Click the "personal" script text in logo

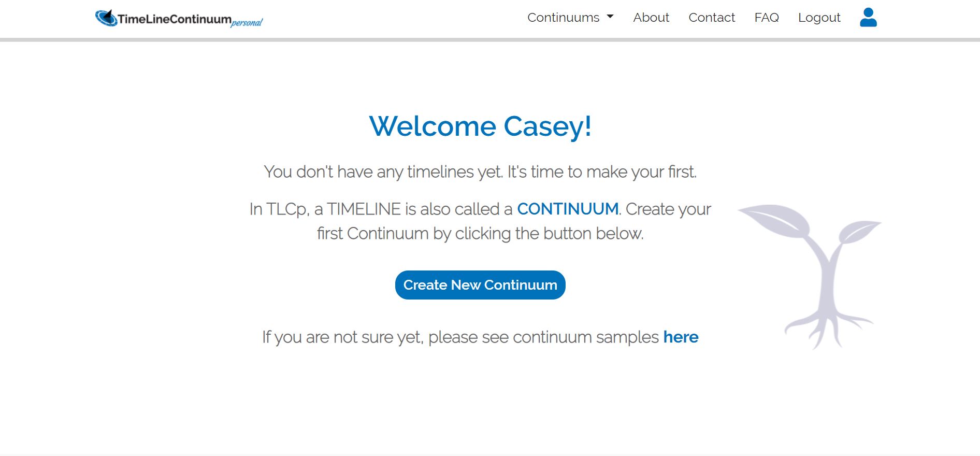(x=247, y=23)
